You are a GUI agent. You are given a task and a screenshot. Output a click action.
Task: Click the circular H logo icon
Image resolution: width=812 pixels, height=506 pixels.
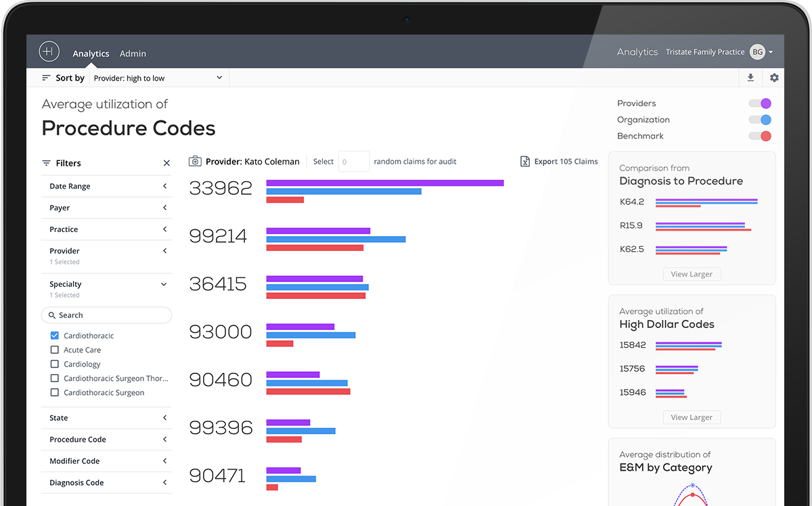(x=49, y=52)
